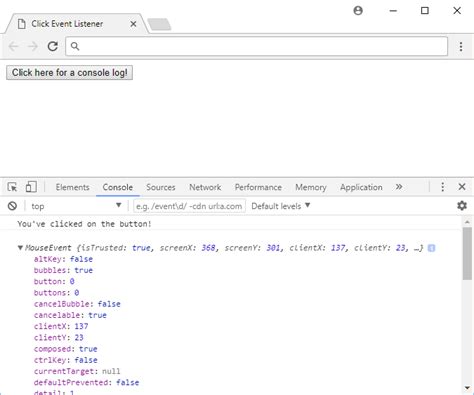
Task: Click the 'cancelBubble: false' property
Action: tap(77, 304)
